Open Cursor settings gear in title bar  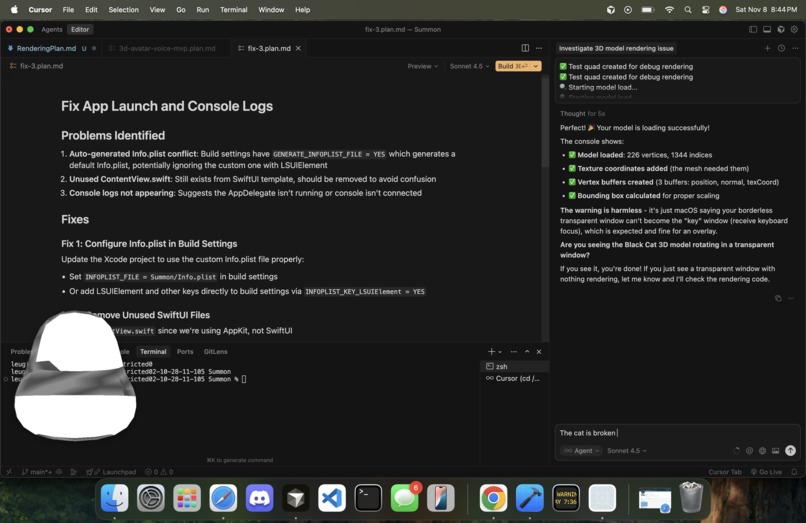coord(794,29)
